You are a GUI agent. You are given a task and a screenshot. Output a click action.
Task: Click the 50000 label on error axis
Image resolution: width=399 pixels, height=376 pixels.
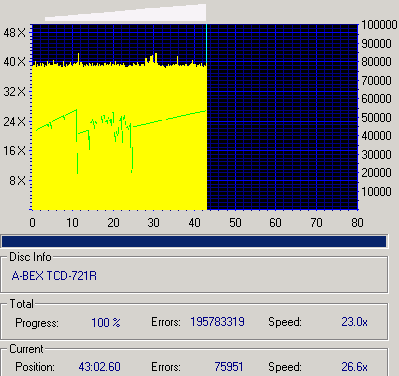[376, 117]
